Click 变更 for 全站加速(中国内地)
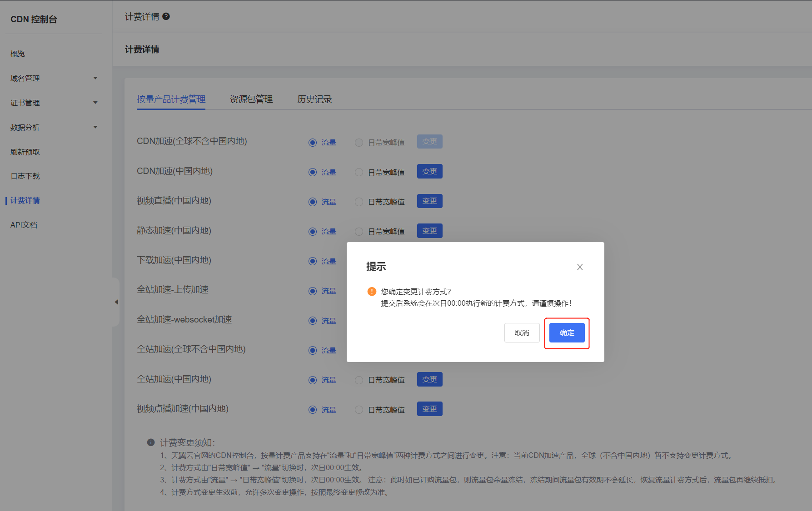This screenshot has height=511, width=812. coord(430,379)
